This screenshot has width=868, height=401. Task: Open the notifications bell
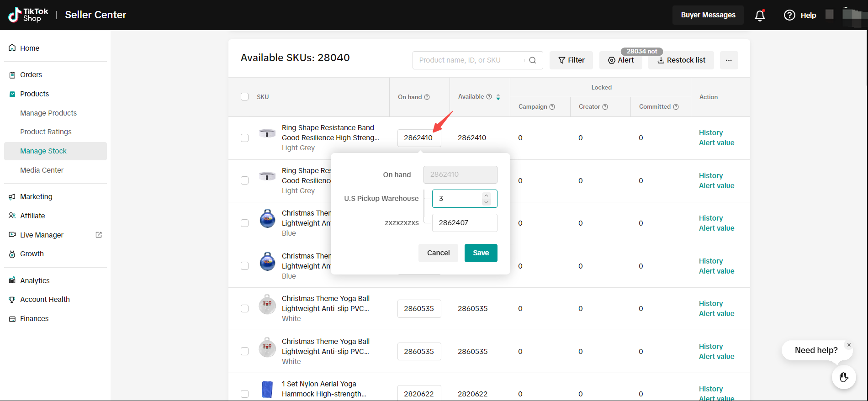pyautogui.click(x=760, y=16)
